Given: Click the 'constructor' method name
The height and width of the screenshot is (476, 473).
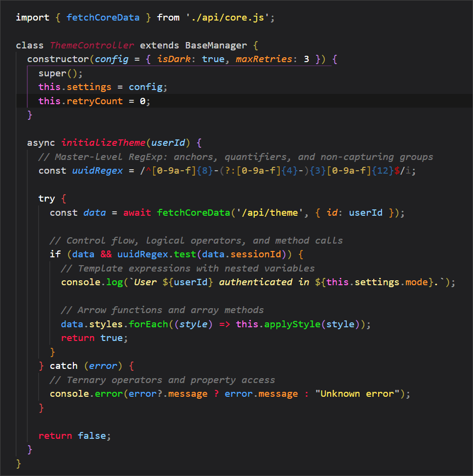Looking at the screenshot, I should coord(58,59).
